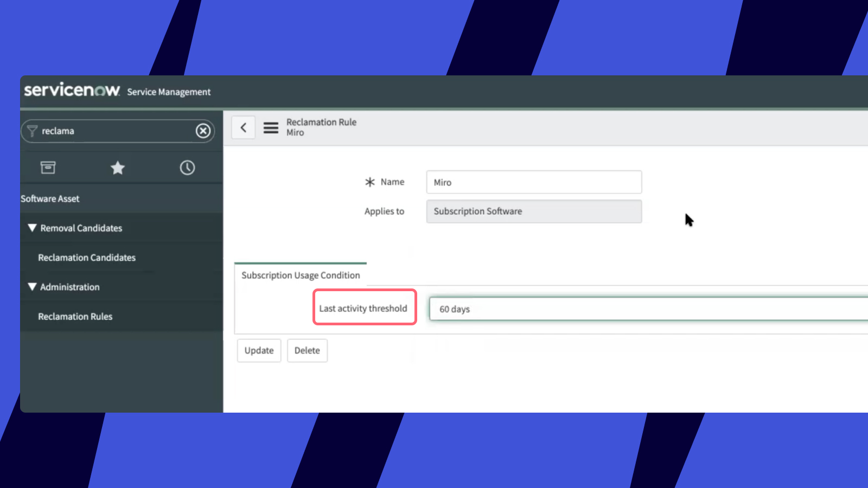Click the Service Management header text

(x=169, y=92)
